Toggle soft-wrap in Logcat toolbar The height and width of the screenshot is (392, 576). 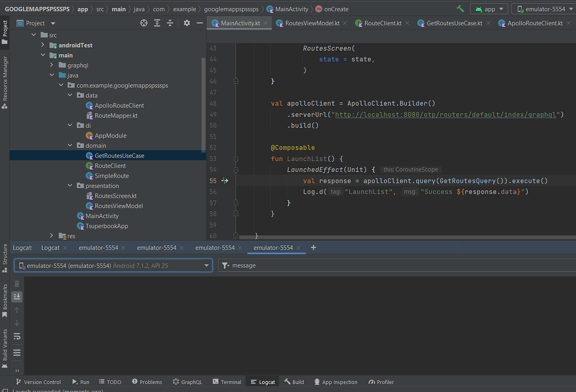point(17,336)
